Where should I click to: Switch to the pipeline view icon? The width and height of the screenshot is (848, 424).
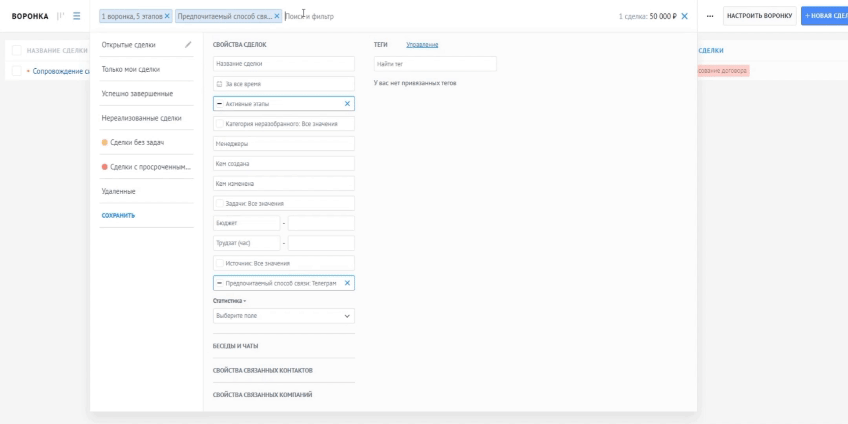click(x=61, y=16)
